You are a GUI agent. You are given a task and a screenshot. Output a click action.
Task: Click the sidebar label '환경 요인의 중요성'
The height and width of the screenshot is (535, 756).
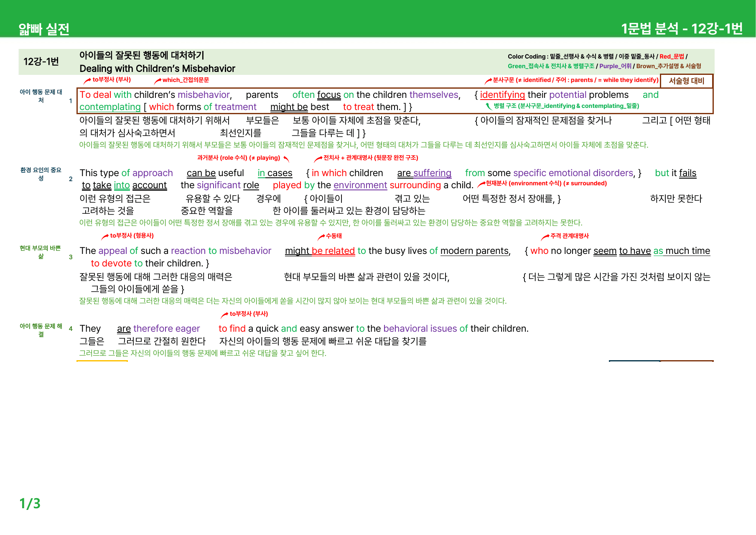41,174
